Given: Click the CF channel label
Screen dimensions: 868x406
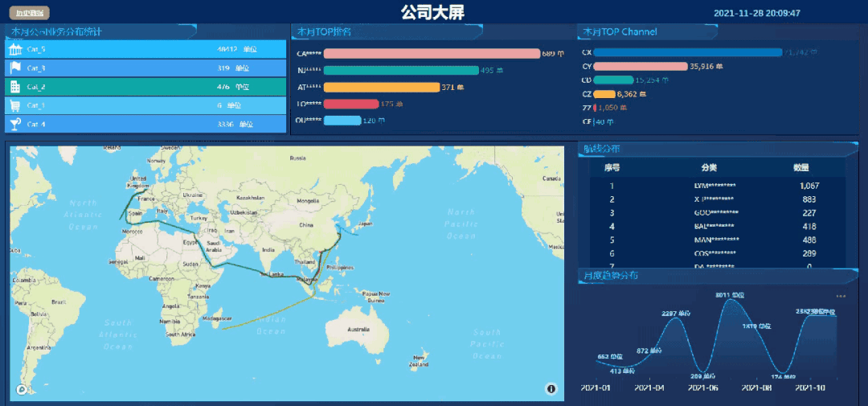Looking at the screenshot, I should [586, 121].
